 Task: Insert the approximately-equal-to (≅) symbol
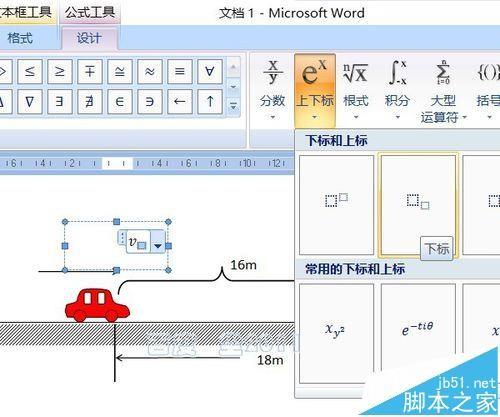point(120,71)
